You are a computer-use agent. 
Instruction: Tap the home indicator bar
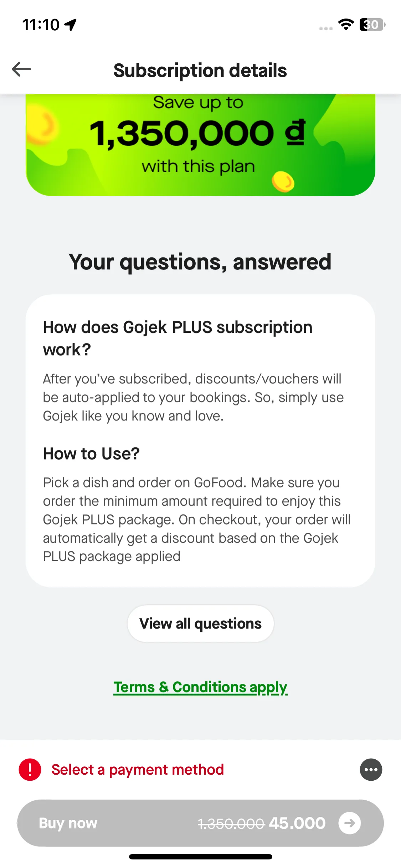tap(200, 857)
